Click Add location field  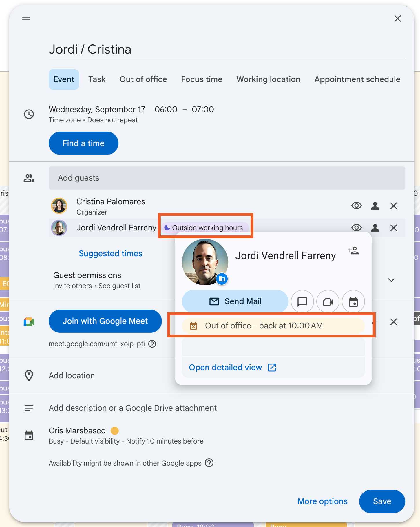click(72, 375)
